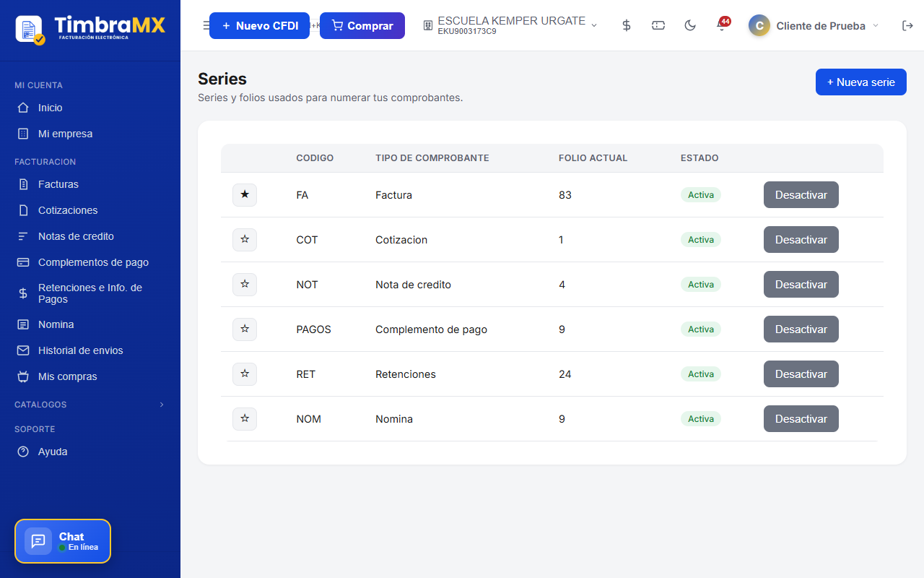Open Facturas in the sidebar
924x578 pixels.
point(58,184)
